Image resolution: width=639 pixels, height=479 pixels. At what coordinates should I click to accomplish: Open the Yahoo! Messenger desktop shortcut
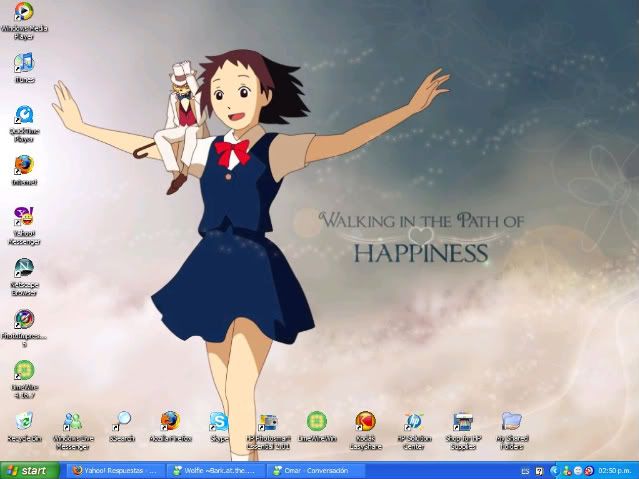(24, 225)
